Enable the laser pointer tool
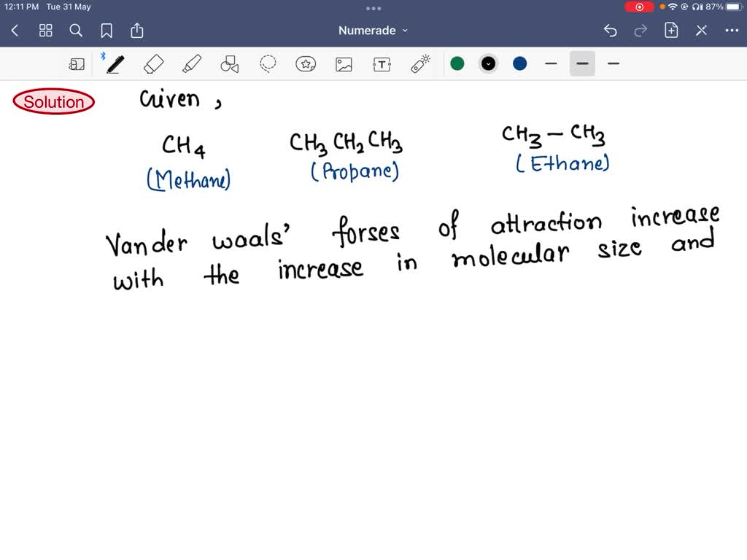The width and height of the screenshot is (747, 560). 419,63
